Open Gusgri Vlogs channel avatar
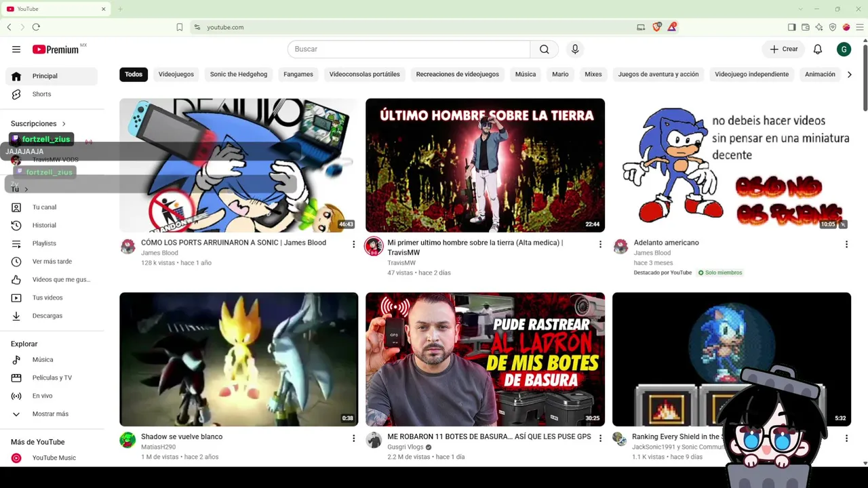 coord(374,441)
